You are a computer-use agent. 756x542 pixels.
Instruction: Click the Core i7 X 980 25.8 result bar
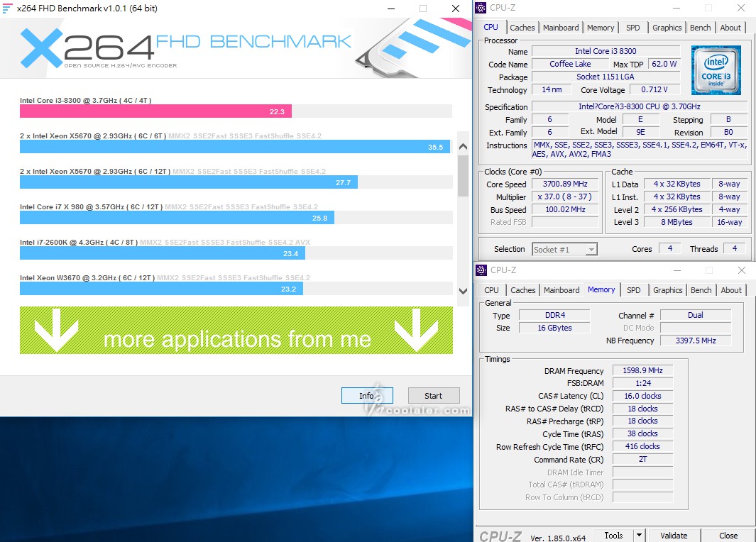tap(177, 218)
